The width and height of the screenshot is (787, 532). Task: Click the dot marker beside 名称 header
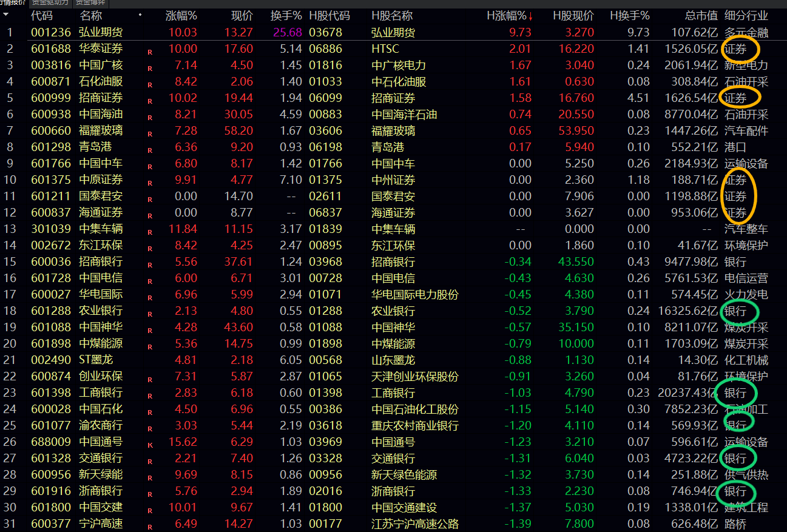point(141,15)
